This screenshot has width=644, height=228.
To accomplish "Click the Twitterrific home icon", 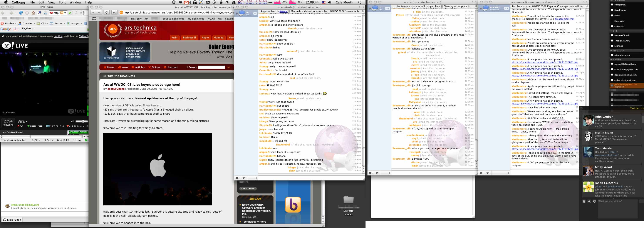I will tap(584, 201).
